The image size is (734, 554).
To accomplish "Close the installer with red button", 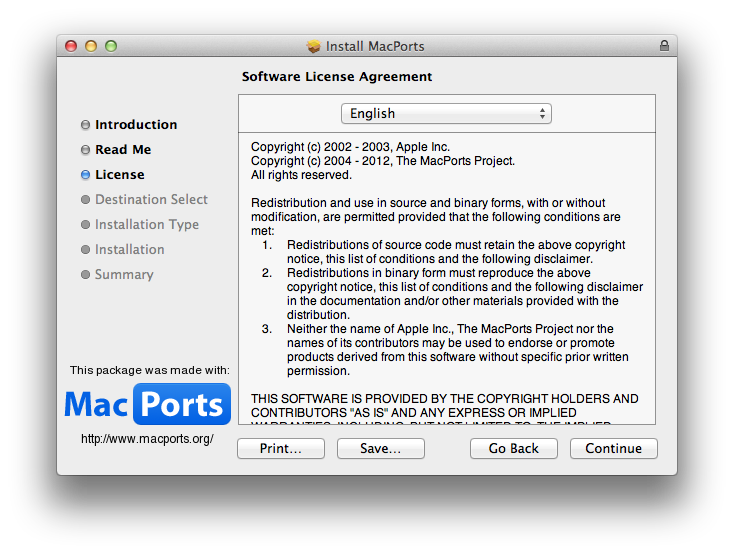I will tap(71, 46).
